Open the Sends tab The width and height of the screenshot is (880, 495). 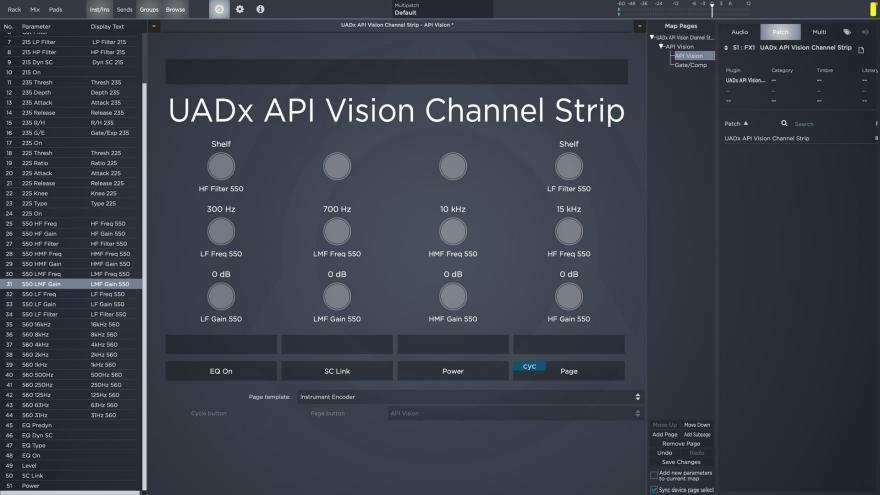point(124,9)
